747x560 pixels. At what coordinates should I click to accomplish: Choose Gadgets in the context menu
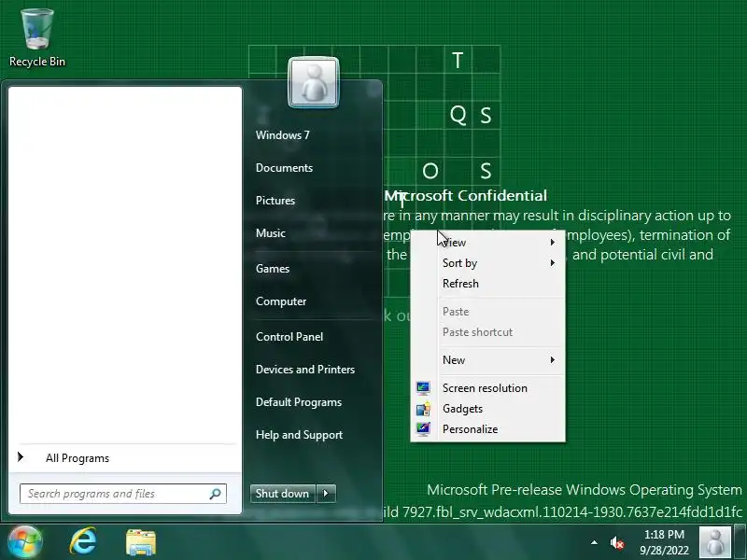pos(487,409)
